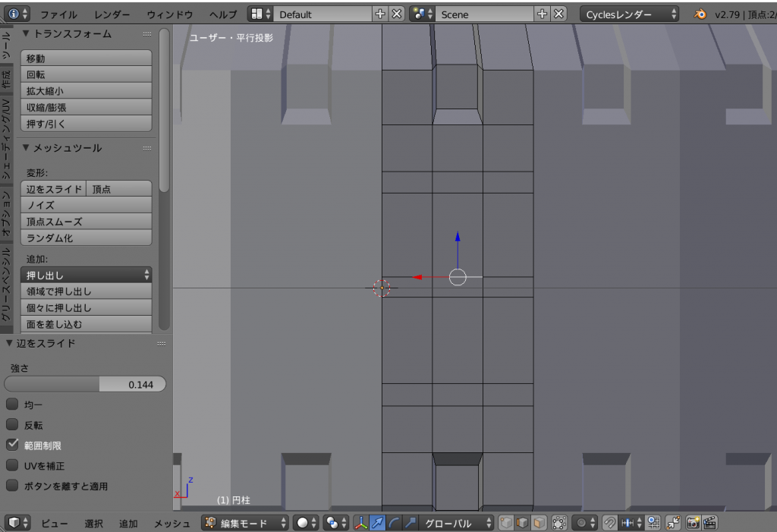Click the OpenGL render camera icon

694,523
